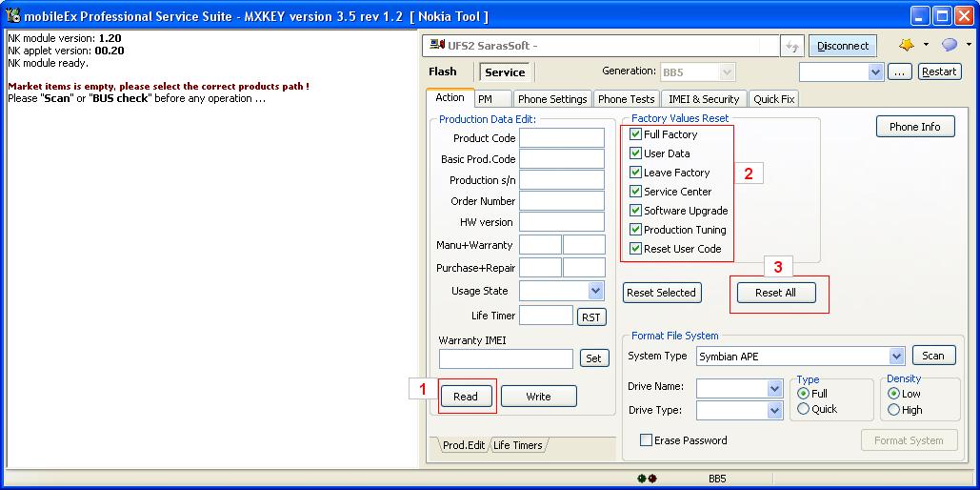Open the IMEI & Security tab
Viewport: 980px width, 490px height.
coord(704,99)
